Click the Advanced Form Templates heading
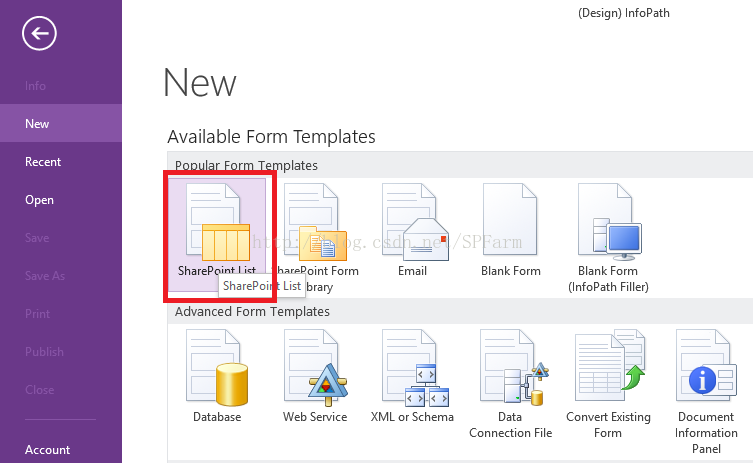The image size is (754, 463). [252, 312]
